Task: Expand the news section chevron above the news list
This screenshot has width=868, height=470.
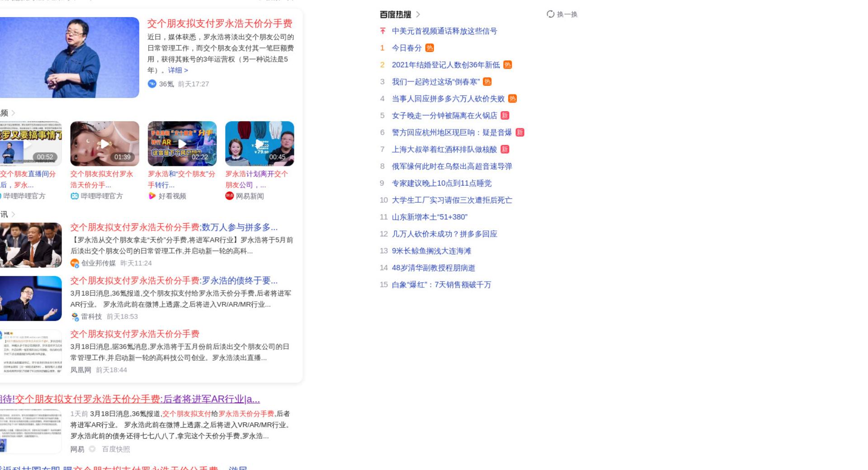Action: (13, 214)
